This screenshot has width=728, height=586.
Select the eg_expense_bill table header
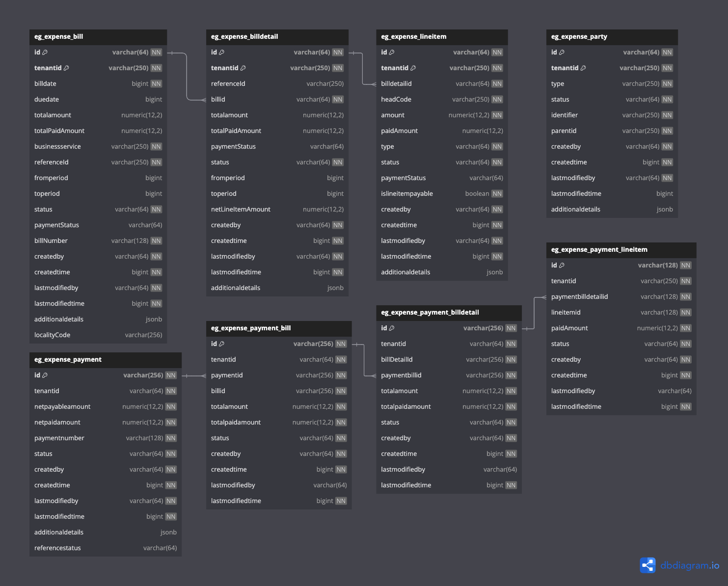[x=98, y=37]
